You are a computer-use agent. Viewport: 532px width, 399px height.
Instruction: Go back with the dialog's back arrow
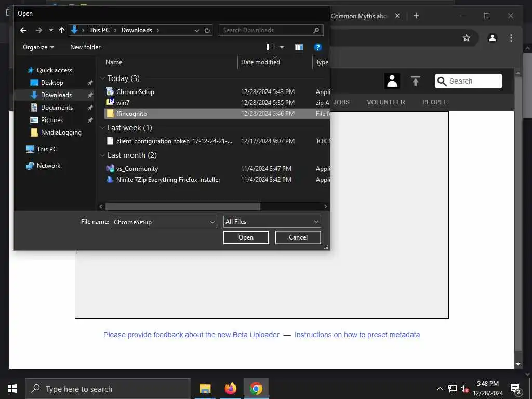coord(23,30)
